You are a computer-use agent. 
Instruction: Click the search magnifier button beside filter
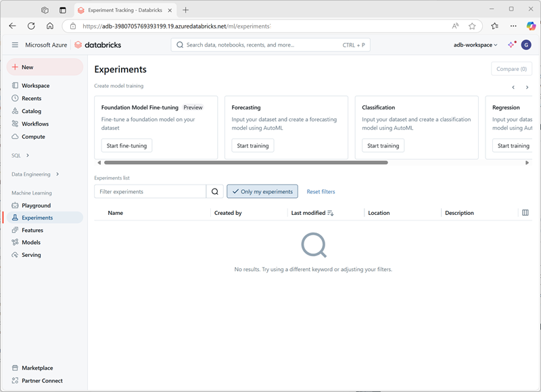(214, 192)
